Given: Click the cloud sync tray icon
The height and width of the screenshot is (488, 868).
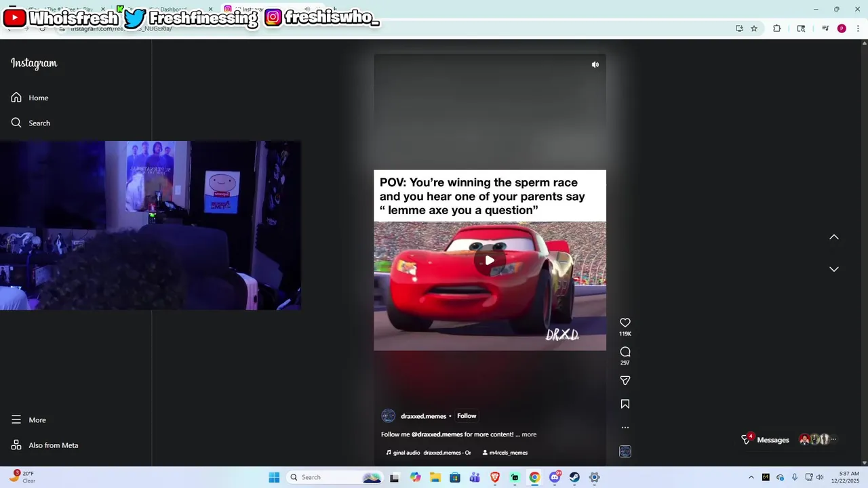Looking at the screenshot, I should tap(780, 477).
